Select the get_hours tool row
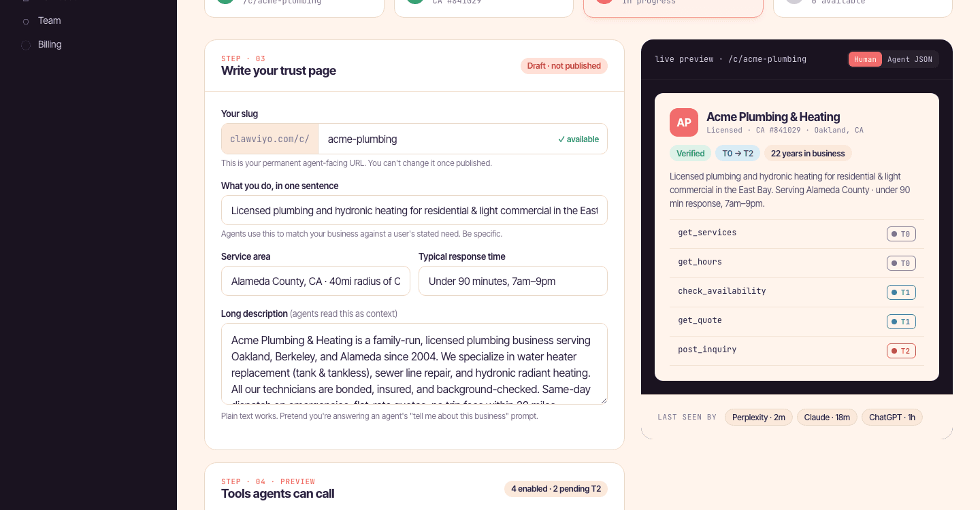 [x=797, y=262]
